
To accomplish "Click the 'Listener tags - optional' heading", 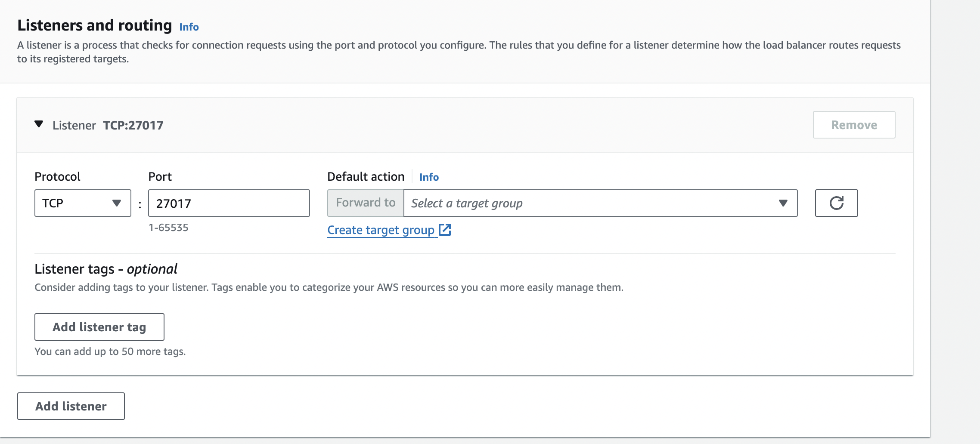I will [106, 269].
